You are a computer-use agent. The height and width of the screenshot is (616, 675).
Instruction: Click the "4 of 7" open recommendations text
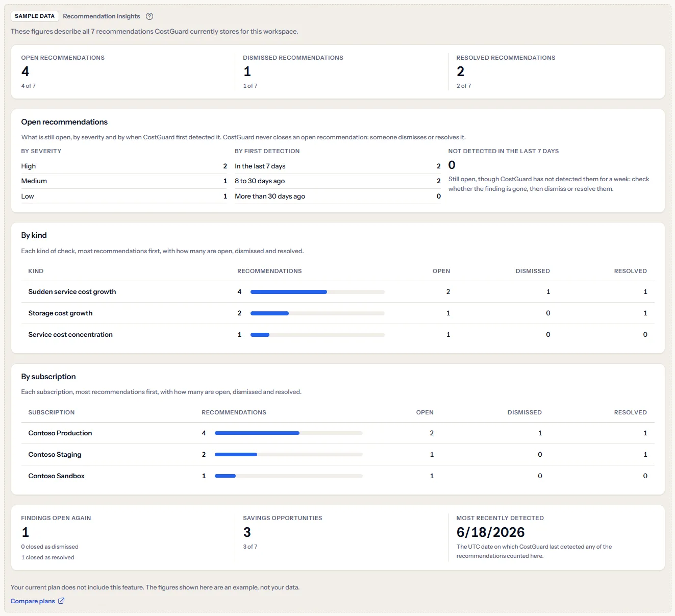[x=29, y=86]
